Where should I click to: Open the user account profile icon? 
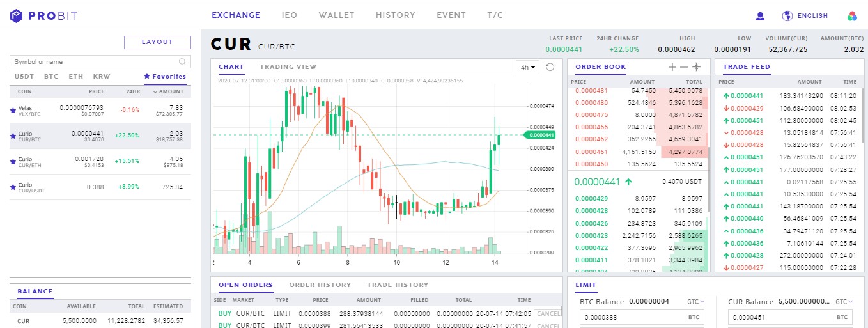click(x=760, y=16)
